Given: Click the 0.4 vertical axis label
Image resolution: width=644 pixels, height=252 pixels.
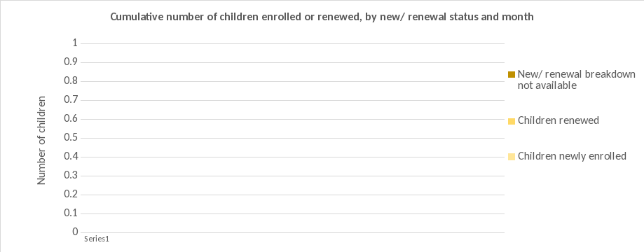Looking at the screenshot, I should [69, 157].
